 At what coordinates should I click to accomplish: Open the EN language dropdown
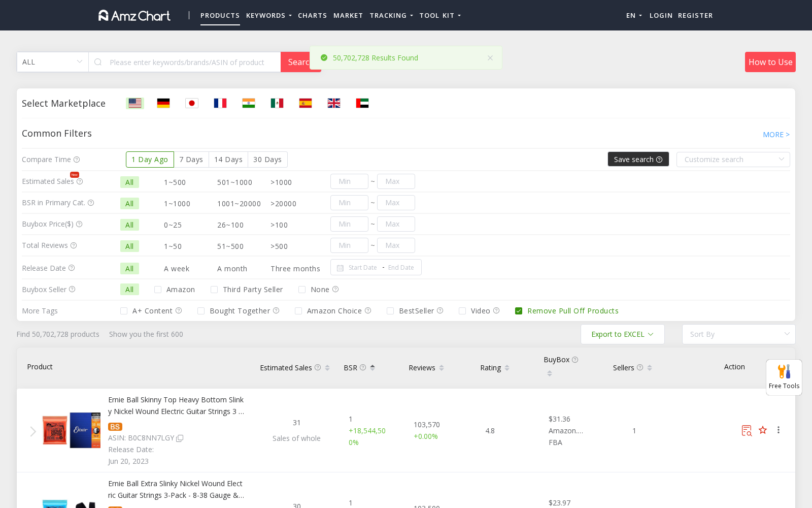coord(634,16)
